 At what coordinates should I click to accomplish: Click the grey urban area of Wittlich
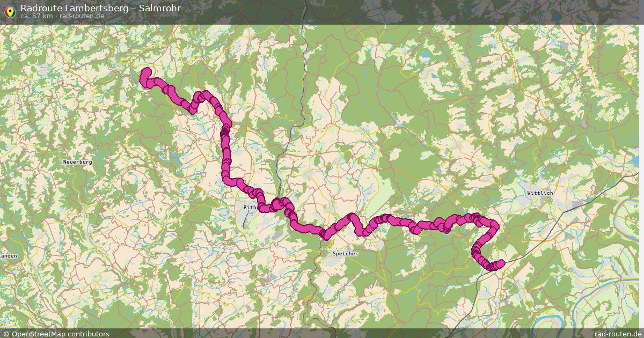tap(546, 199)
